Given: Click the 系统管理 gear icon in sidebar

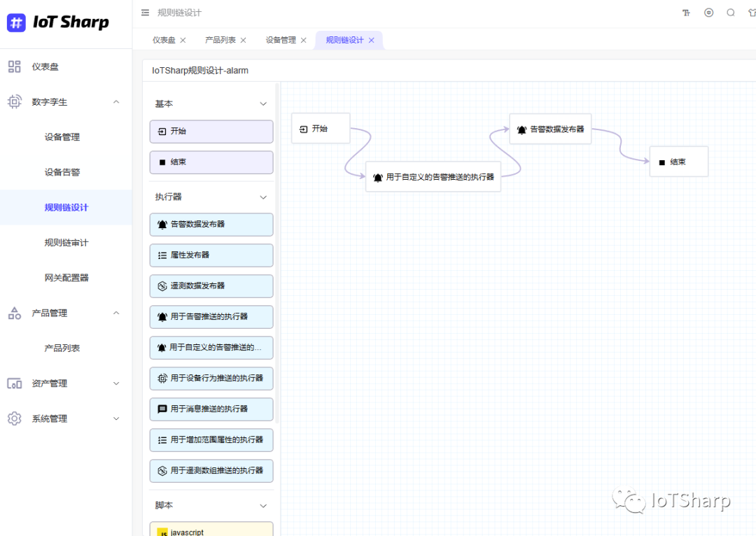Looking at the screenshot, I should [x=15, y=418].
